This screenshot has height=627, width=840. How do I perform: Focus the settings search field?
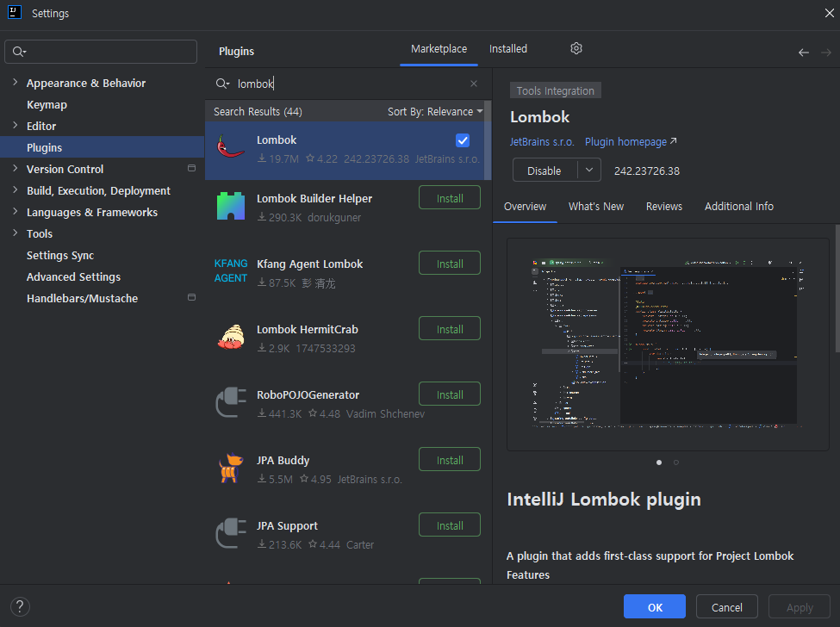coord(101,52)
